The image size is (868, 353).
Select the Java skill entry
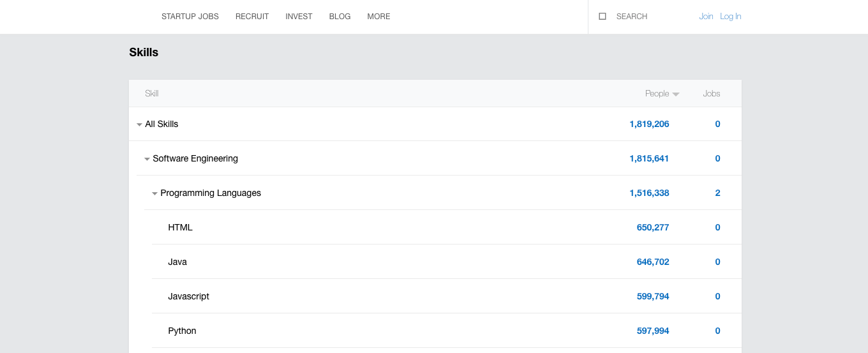click(447, 262)
